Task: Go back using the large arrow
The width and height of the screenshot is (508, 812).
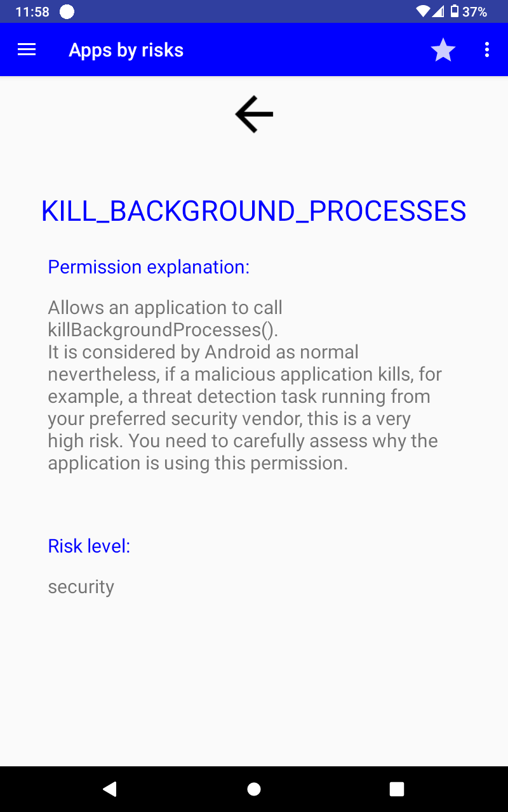Action: [x=254, y=114]
